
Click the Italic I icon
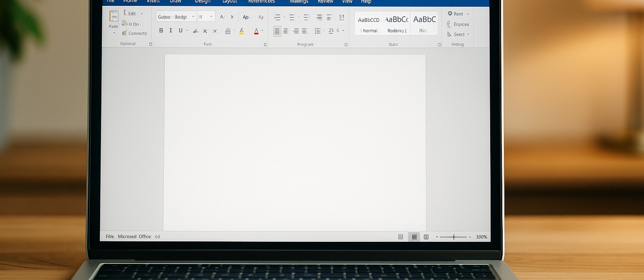(x=171, y=31)
